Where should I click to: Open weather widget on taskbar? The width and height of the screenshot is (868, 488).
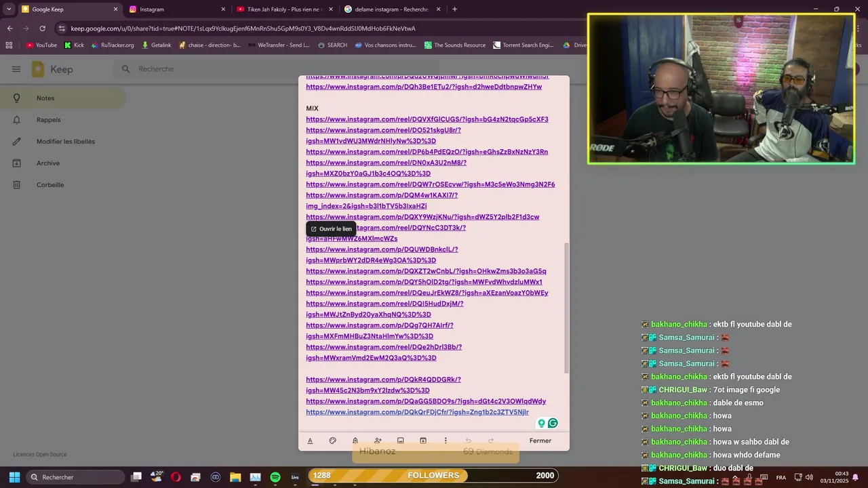157,476
